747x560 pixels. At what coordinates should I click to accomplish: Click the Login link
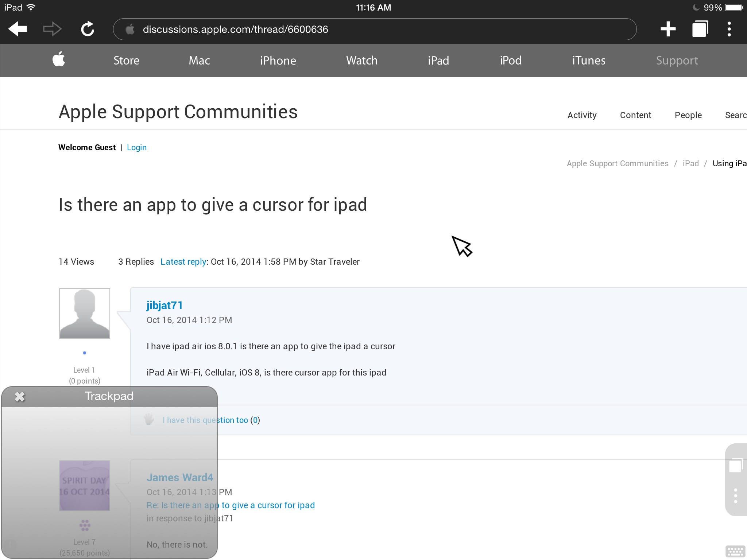136,148
